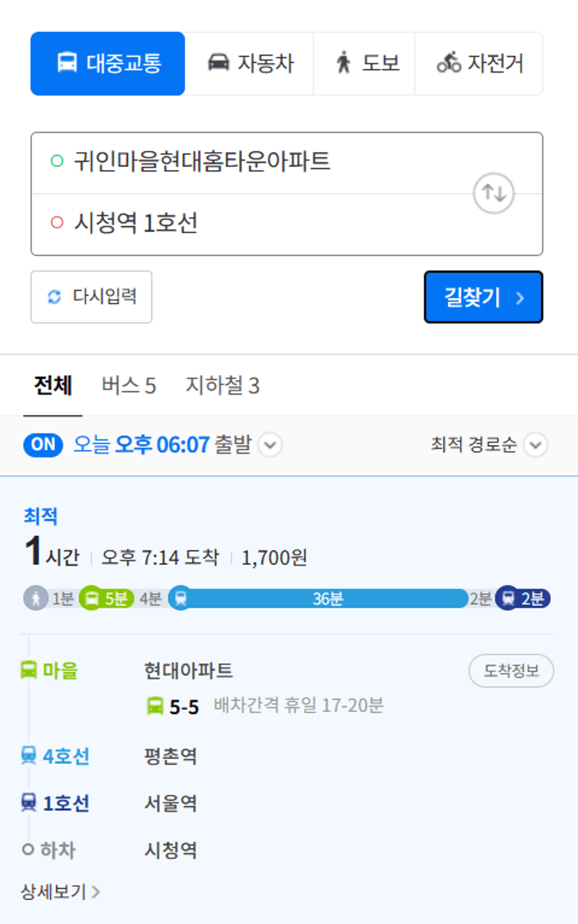Click the 36분 blue subway progress segment
578x924 pixels.
pyautogui.click(x=327, y=599)
